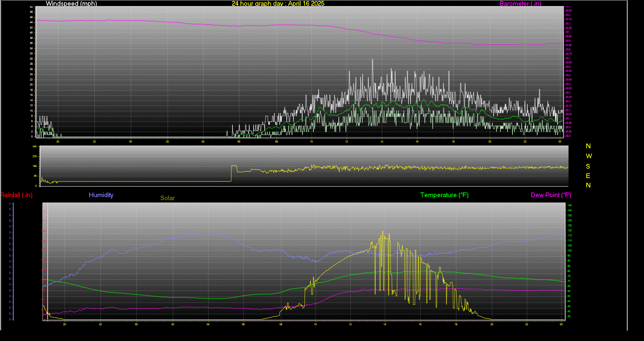Click the Windspeed (mph) axis label
The height and width of the screenshot is (341, 644).
71,4
